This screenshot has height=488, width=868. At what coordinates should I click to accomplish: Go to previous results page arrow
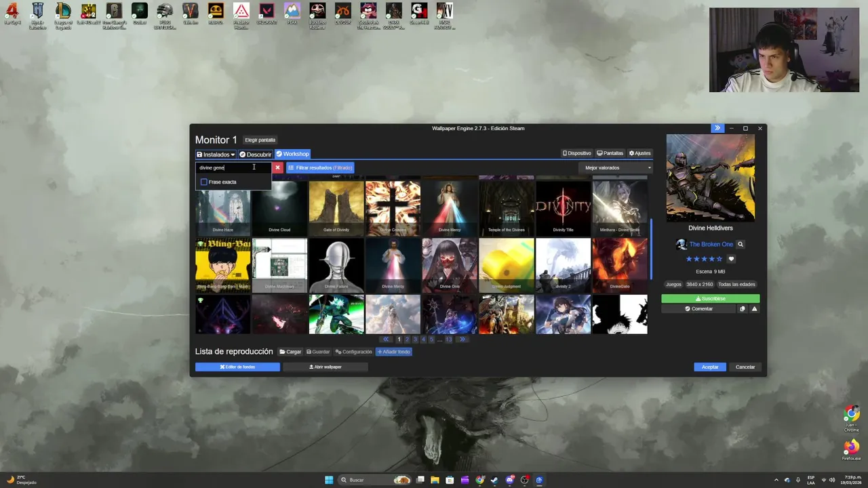click(x=386, y=340)
